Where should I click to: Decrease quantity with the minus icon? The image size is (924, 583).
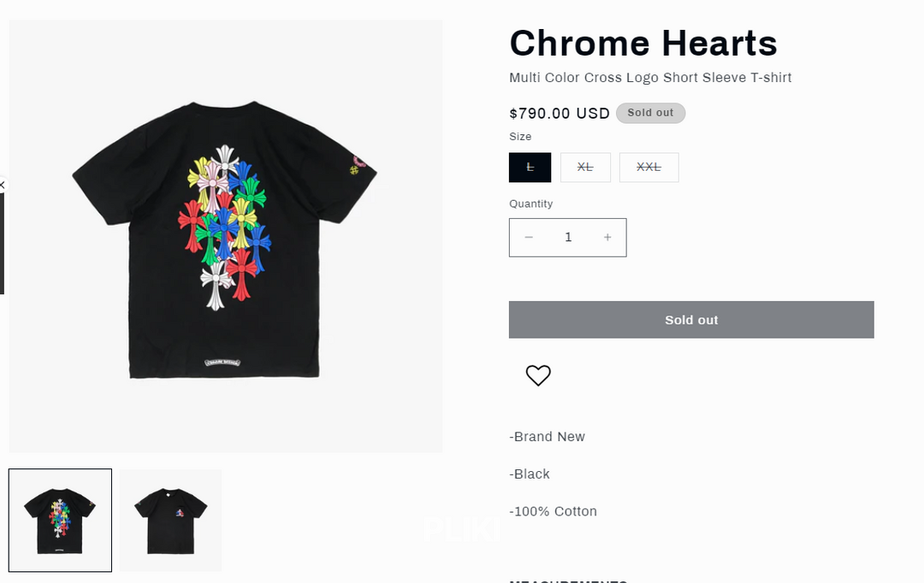point(529,238)
